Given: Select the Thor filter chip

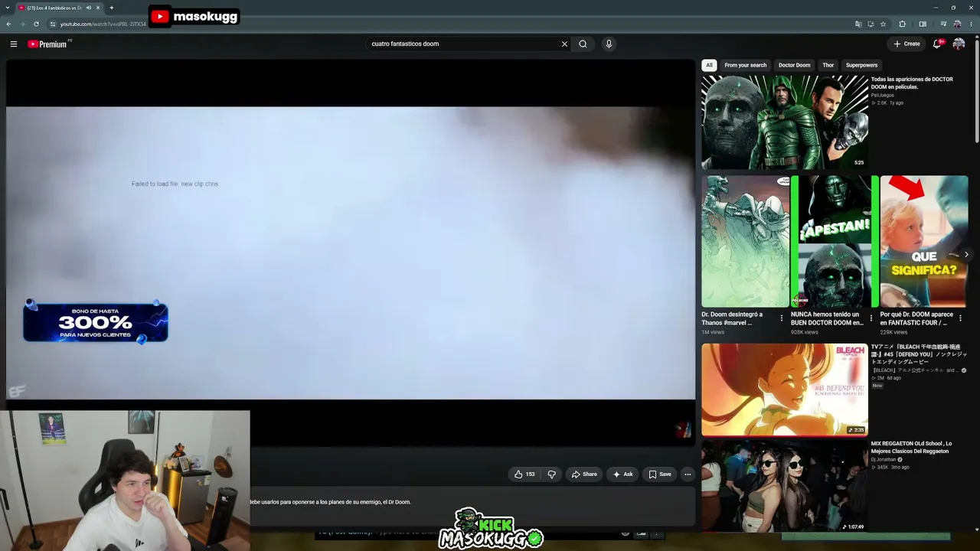Looking at the screenshot, I should pos(828,65).
